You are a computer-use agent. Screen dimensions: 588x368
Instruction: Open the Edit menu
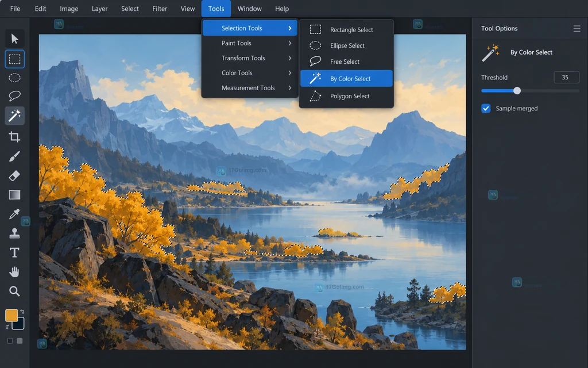click(41, 9)
